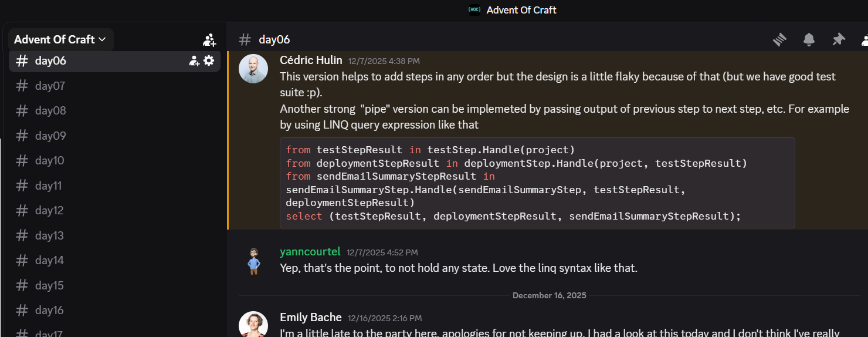Click create invite icon on day06 channel
Screen dimensions: 868x337
point(194,60)
